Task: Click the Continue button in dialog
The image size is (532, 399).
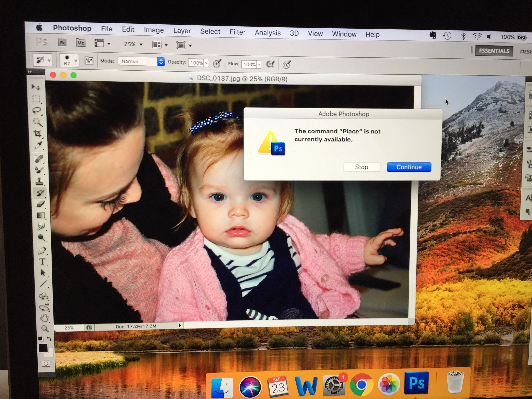Action: [409, 167]
